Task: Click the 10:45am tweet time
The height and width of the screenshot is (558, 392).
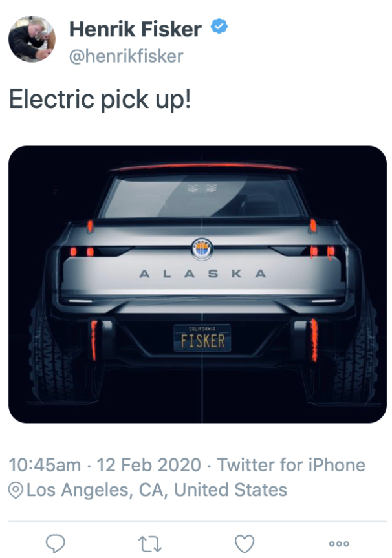Action: (x=45, y=465)
